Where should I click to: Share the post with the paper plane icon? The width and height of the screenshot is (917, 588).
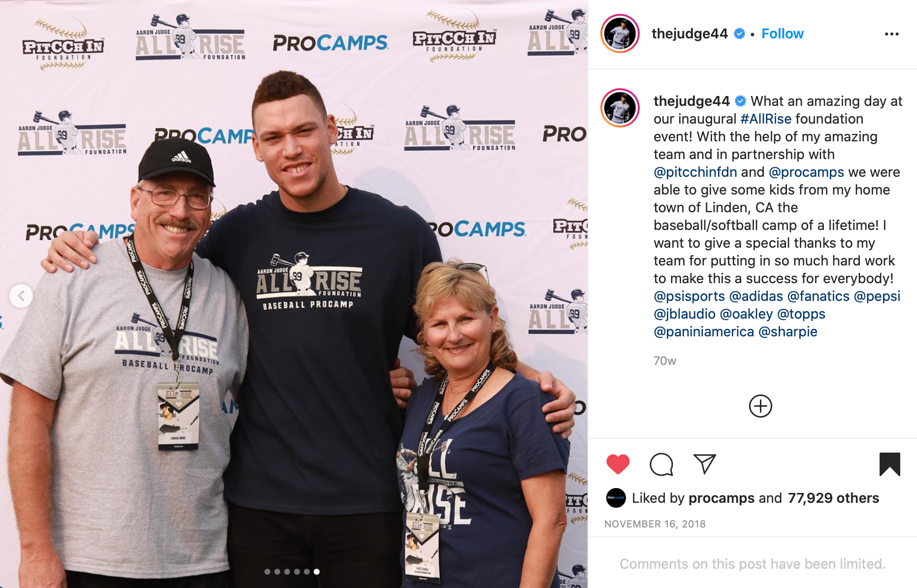(704, 463)
